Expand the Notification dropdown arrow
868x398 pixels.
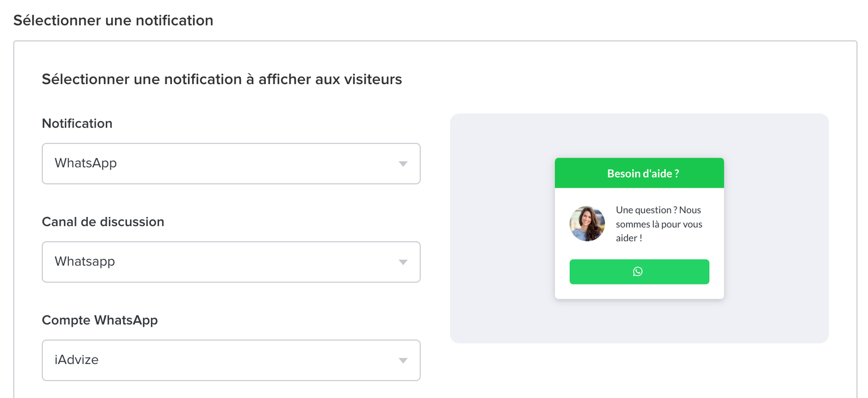403,164
